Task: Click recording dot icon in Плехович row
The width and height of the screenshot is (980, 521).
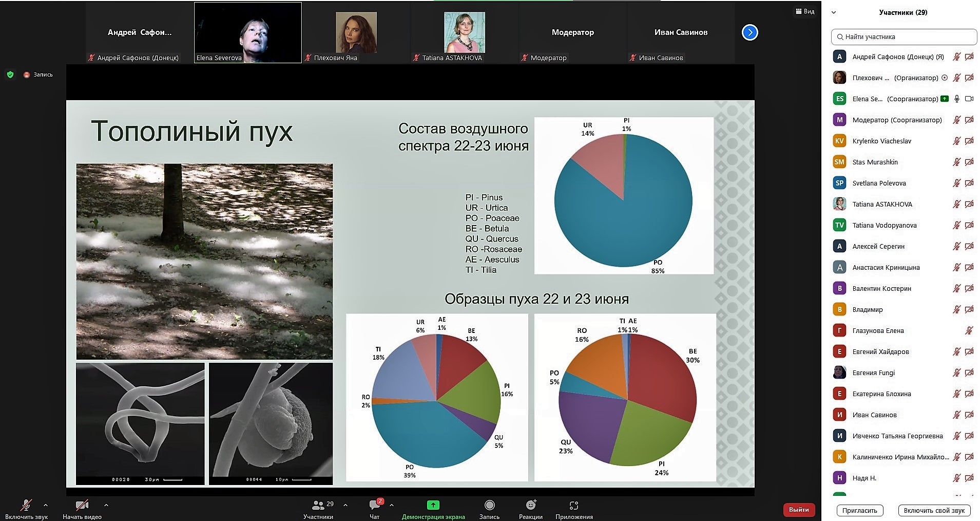Action: [945, 78]
